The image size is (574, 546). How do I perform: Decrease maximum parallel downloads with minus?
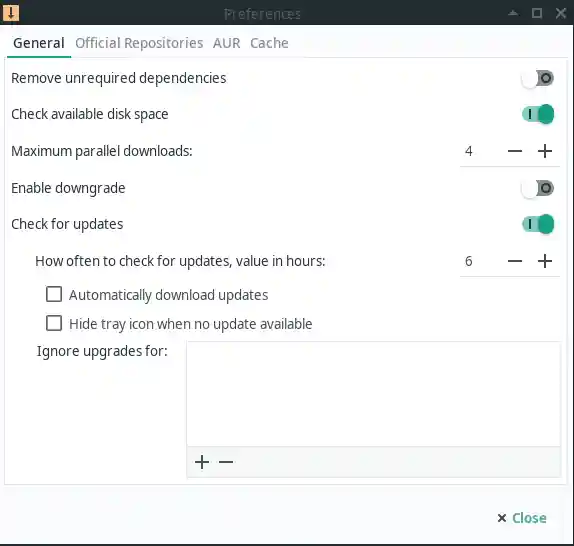515,151
